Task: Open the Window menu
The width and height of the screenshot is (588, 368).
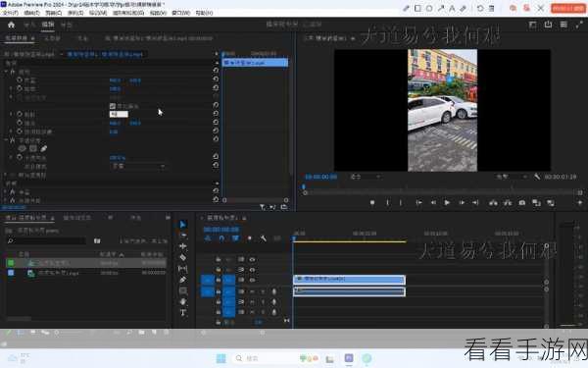Action: click(181, 13)
